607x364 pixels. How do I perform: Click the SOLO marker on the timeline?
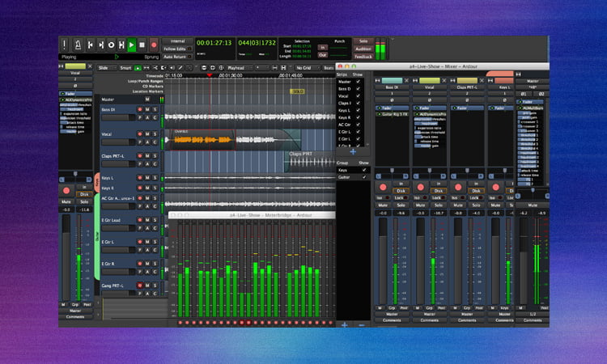pos(297,91)
